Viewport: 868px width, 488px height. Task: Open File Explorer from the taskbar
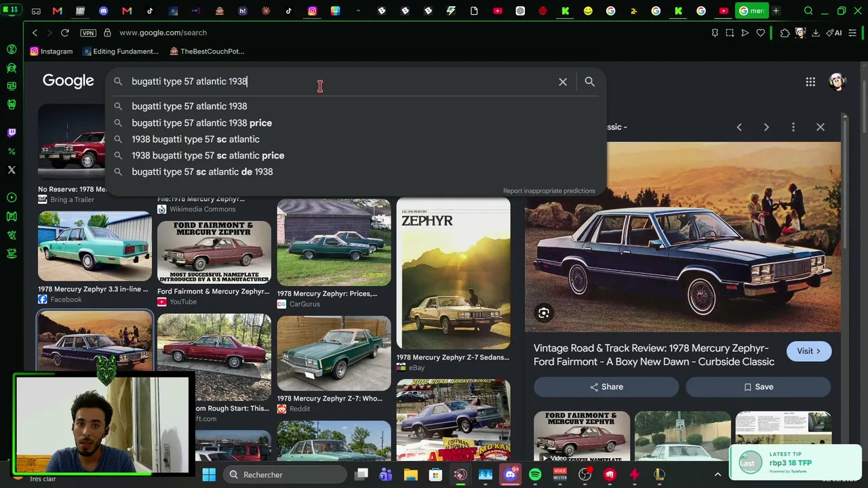pyautogui.click(x=410, y=474)
